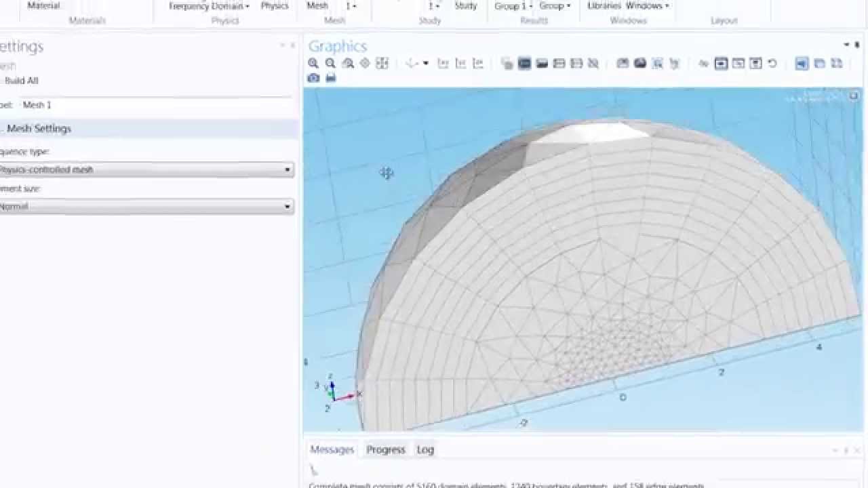
Task: Click the Hide Selected icon in Graphics toolbar
Action: coord(623,63)
